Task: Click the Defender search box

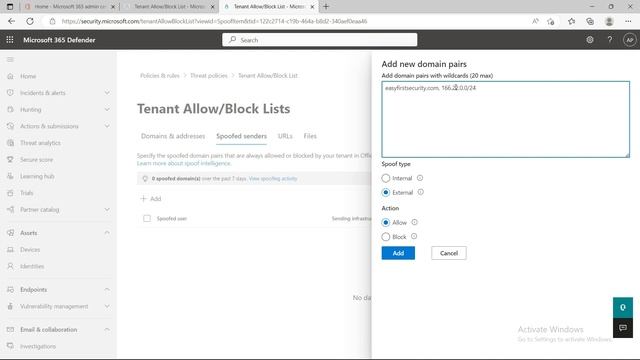Action: point(320,40)
